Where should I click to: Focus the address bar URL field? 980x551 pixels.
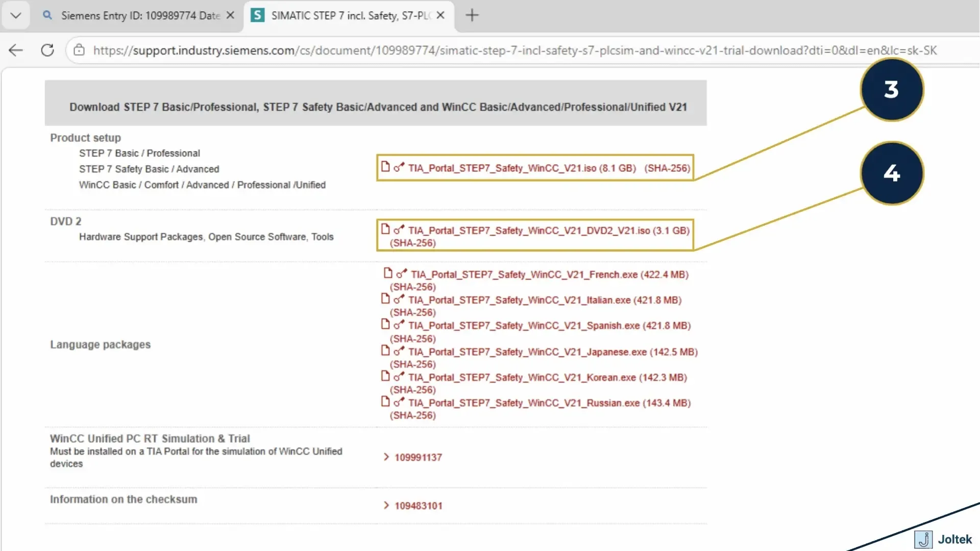coord(514,51)
